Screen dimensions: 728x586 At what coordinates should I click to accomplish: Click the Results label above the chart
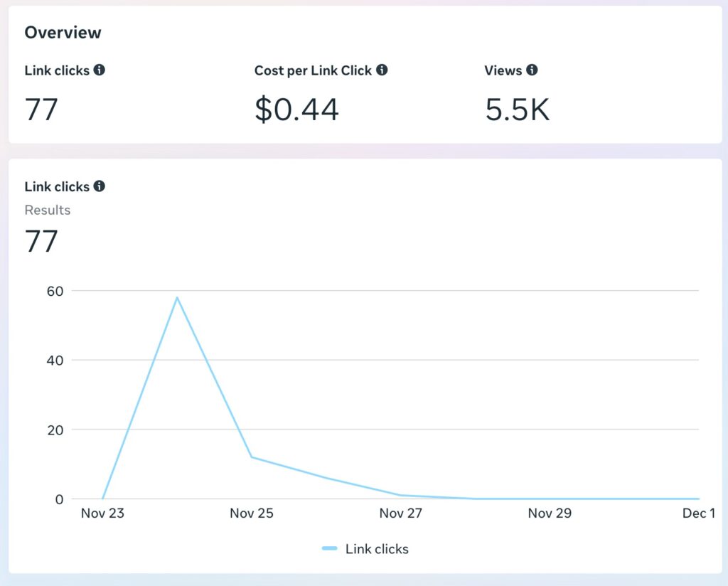48,210
